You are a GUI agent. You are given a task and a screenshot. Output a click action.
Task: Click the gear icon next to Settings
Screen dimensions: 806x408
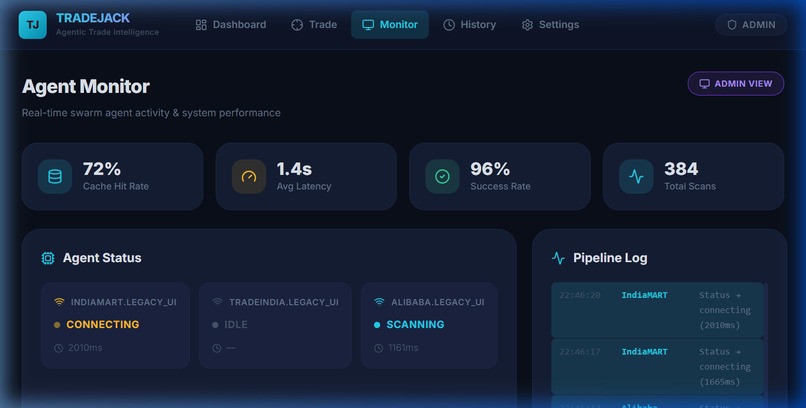527,25
